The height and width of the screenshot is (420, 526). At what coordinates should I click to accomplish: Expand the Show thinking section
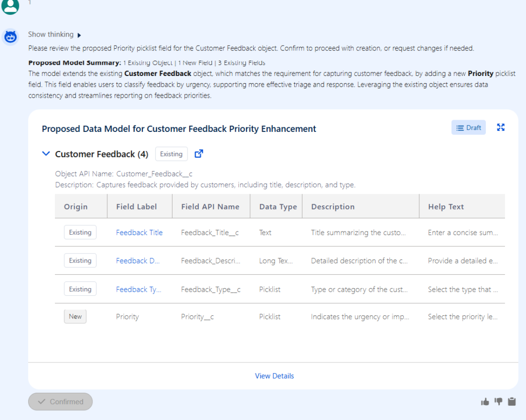pyautogui.click(x=54, y=34)
